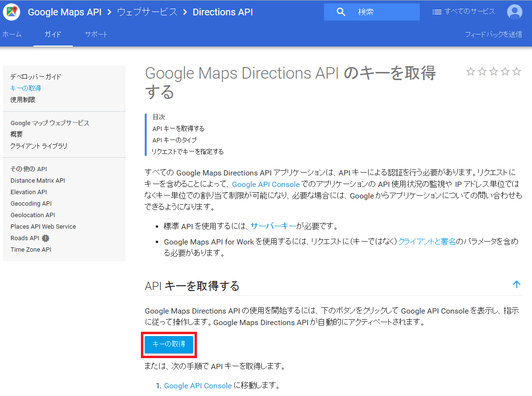Open クライアント ライブラリ sidebar link
532x396 pixels.
click(x=39, y=146)
